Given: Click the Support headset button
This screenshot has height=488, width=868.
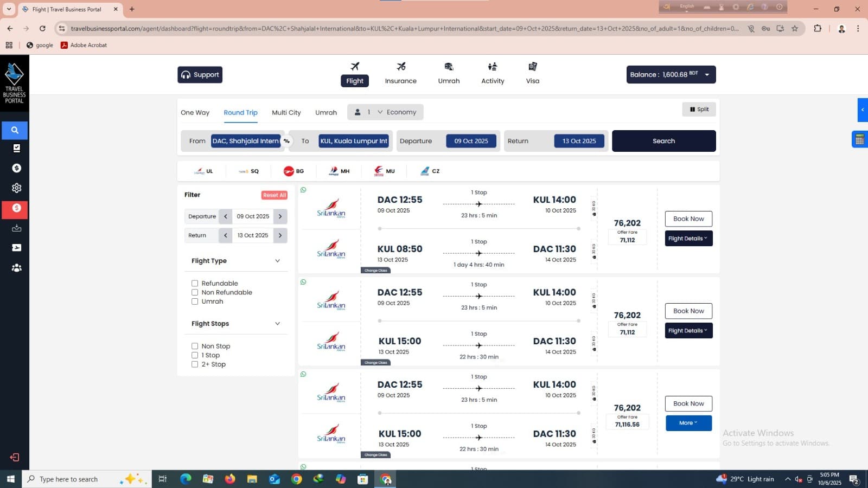Looking at the screenshot, I should click(200, 74).
